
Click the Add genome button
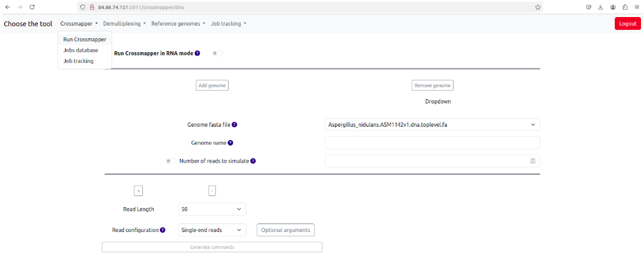pyautogui.click(x=212, y=85)
